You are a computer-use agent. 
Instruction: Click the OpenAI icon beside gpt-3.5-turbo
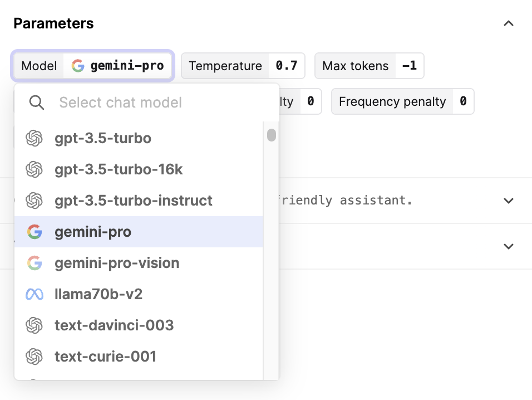[x=35, y=138]
